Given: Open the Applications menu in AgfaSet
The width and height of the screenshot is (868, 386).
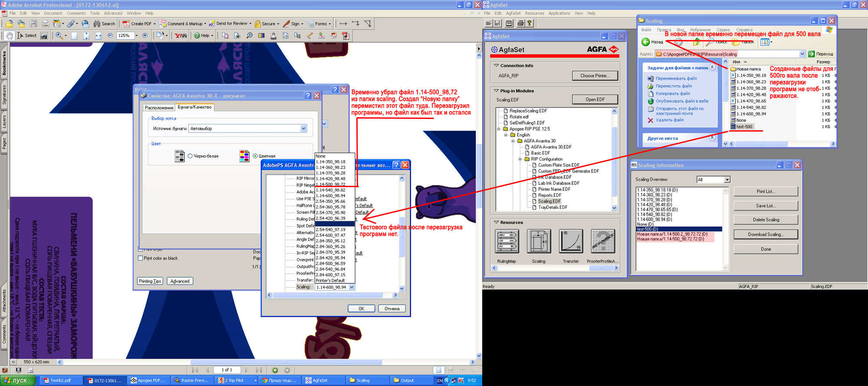Looking at the screenshot, I should point(559,13).
